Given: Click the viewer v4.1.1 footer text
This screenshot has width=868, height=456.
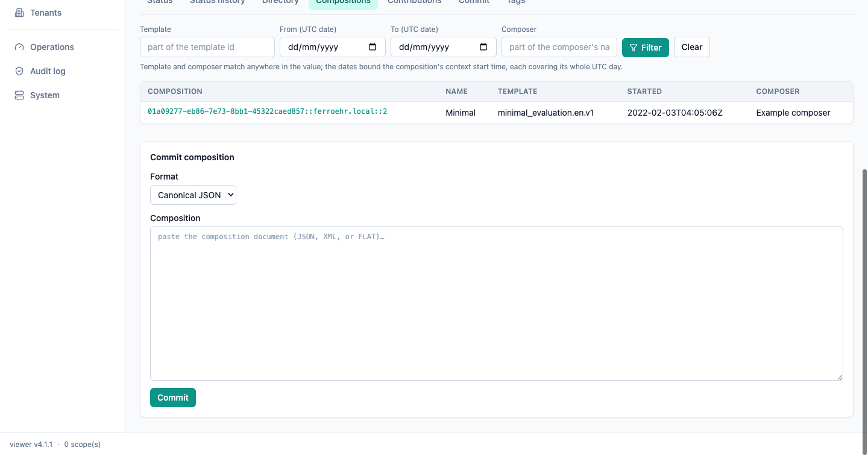Looking at the screenshot, I should 31,445.
